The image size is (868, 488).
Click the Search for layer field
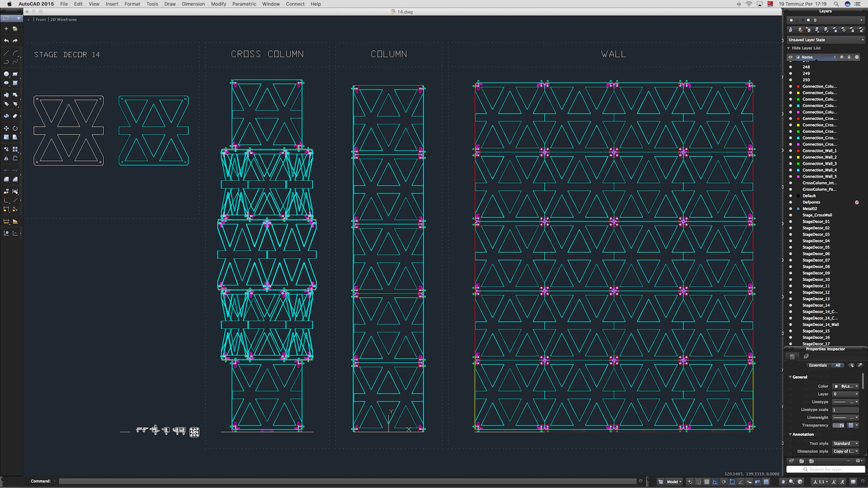826,469
